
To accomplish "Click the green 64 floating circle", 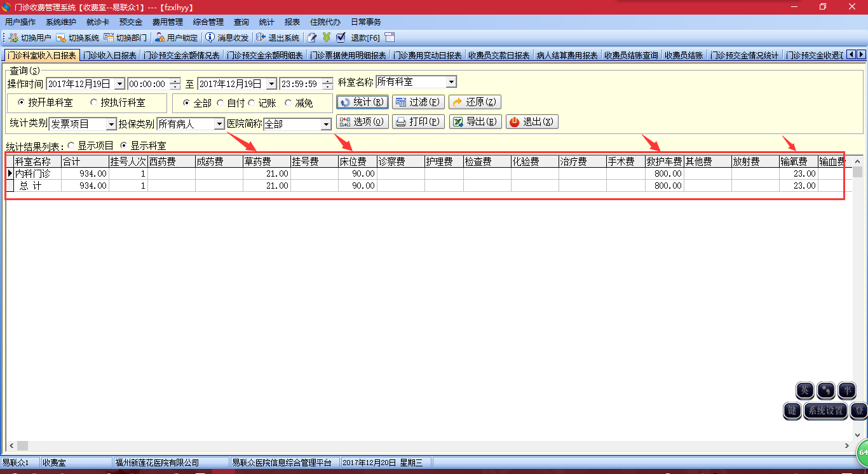I will pyautogui.click(x=863, y=452).
